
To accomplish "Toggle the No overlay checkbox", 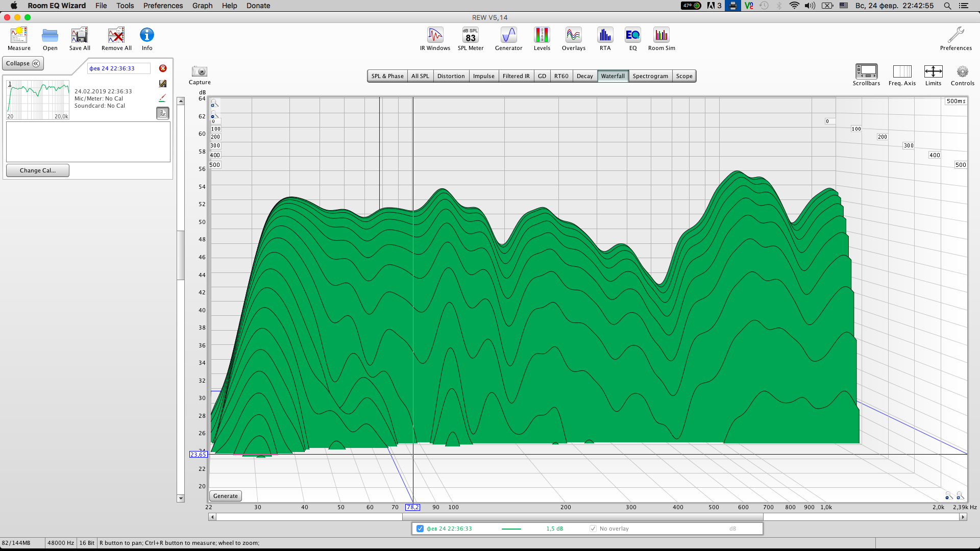I will coord(593,529).
